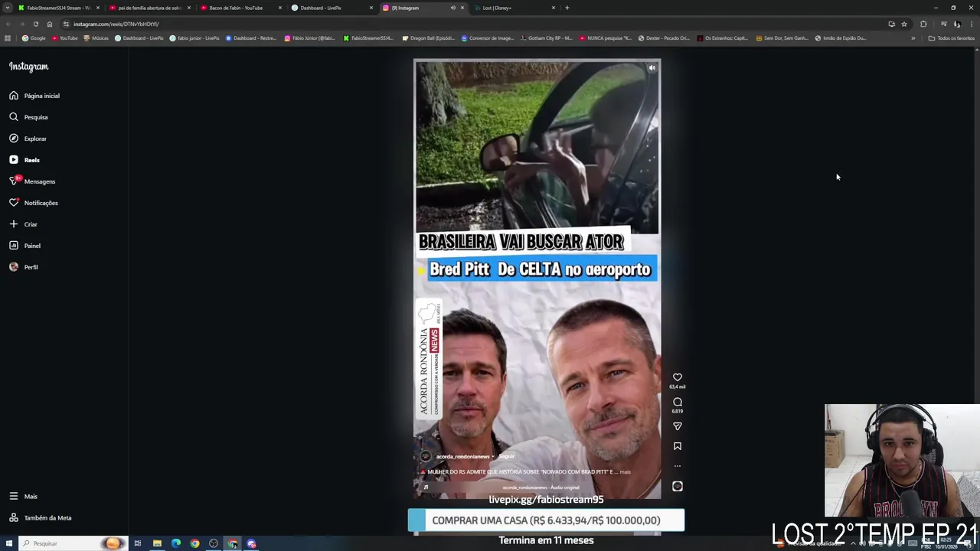Open Gotham City RP bookmark
Screen dimensions: 980x551
[x=546, y=38]
